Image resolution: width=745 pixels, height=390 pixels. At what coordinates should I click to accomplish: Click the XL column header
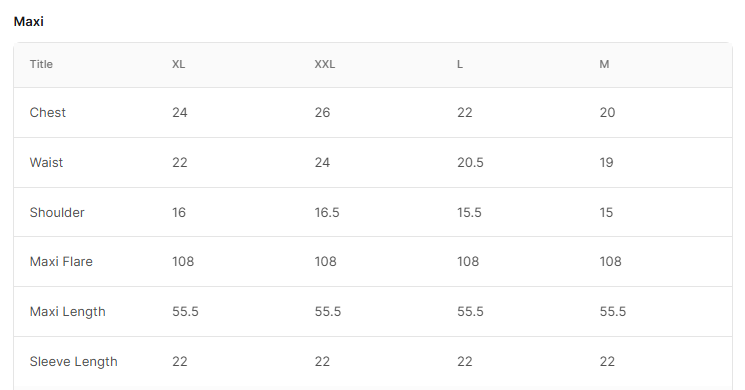point(179,64)
